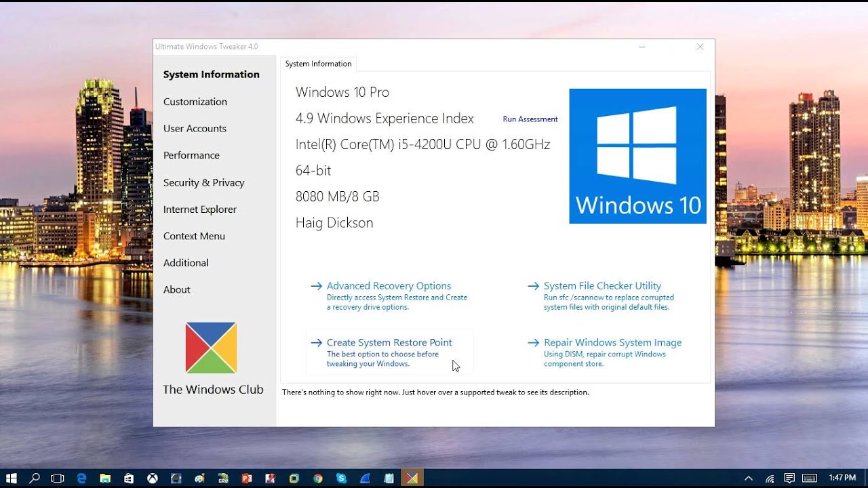
Task: Open Task View from taskbar
Action: pyautogui.click(x=58, y=478)
